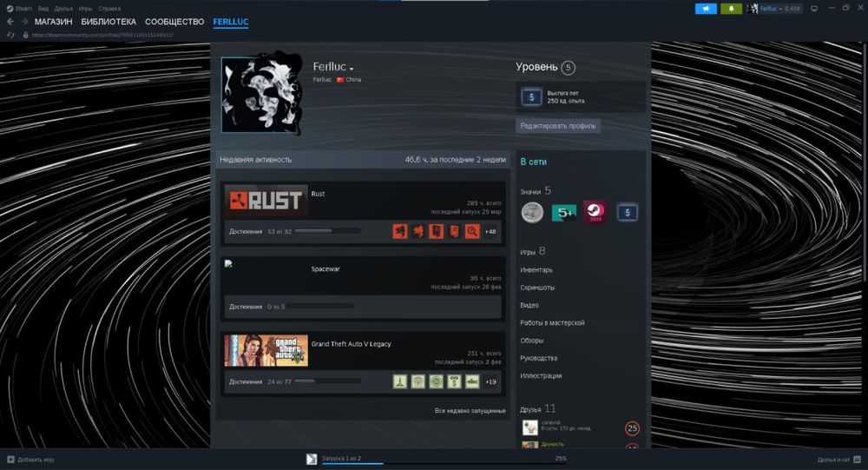Open the pink Steam 2023 badge
This screenshot has width=868, height=470.
pos(595,212)
